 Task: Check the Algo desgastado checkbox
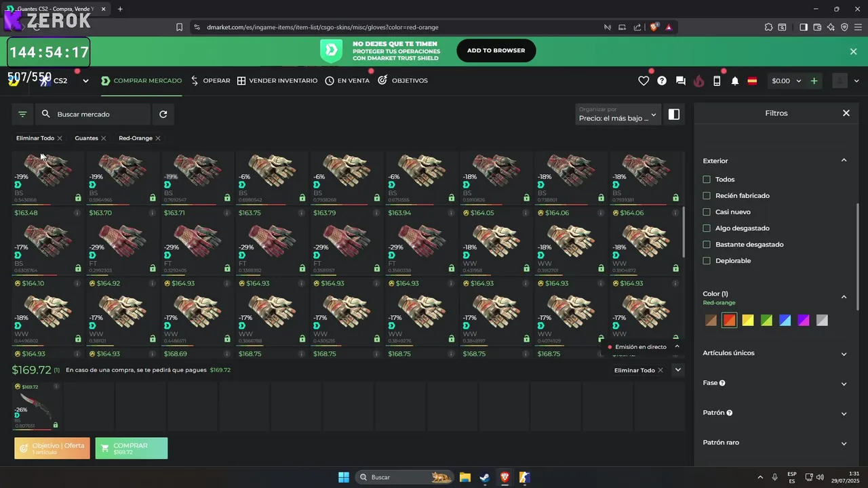pyautogui.click(x=707, y=228)
